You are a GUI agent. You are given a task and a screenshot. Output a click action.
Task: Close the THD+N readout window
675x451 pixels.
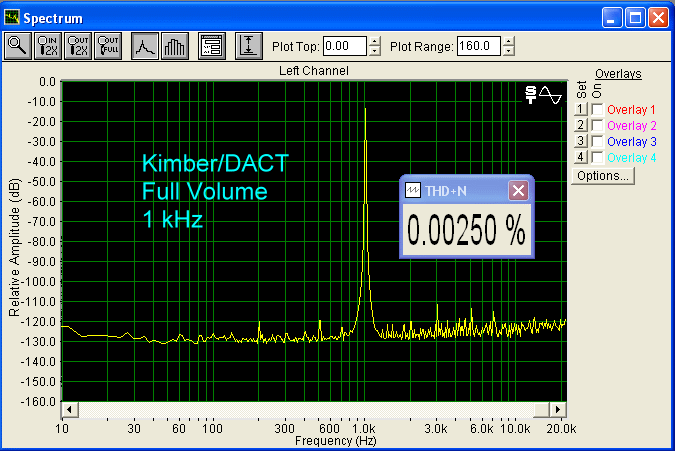coord(517,190)
